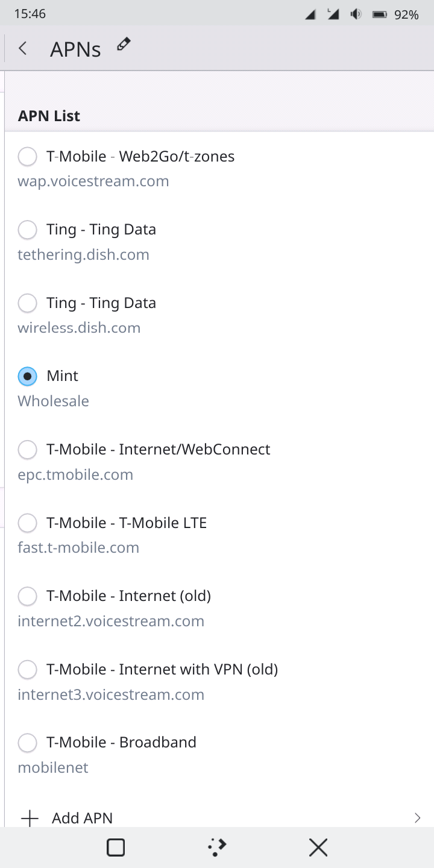Tap the battery icon in status bar
434x868 pixels.
(380, 14)
